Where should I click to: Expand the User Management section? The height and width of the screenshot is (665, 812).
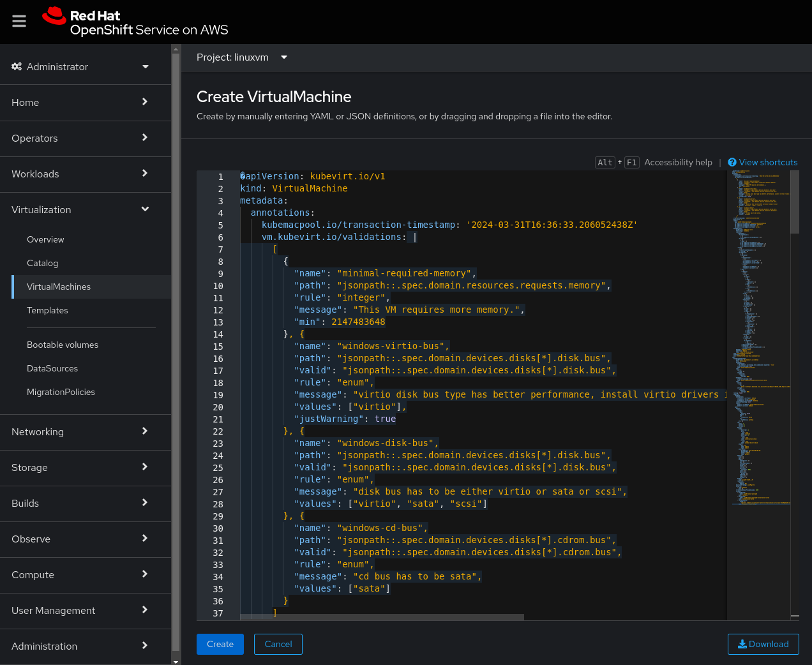86,611
